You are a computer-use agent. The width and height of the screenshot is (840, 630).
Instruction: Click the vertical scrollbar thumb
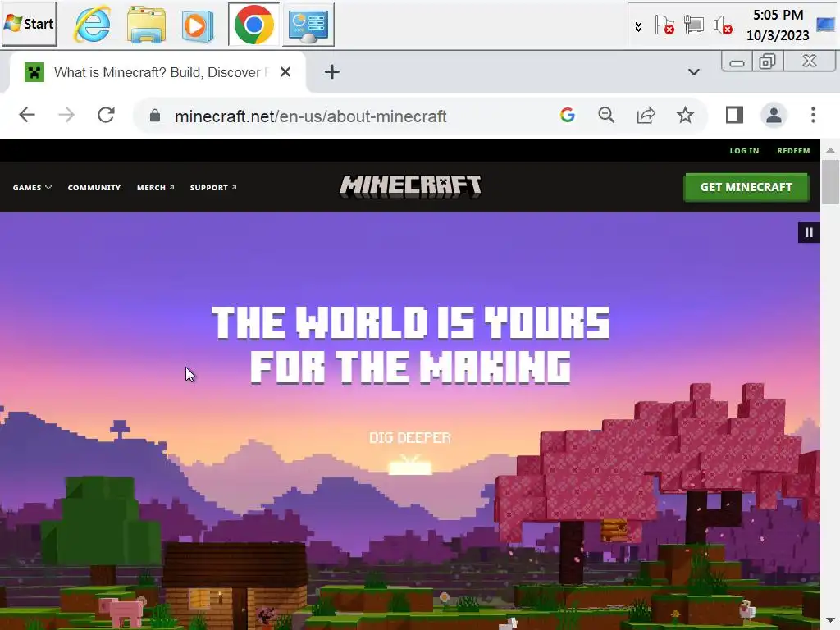point(830,182)
